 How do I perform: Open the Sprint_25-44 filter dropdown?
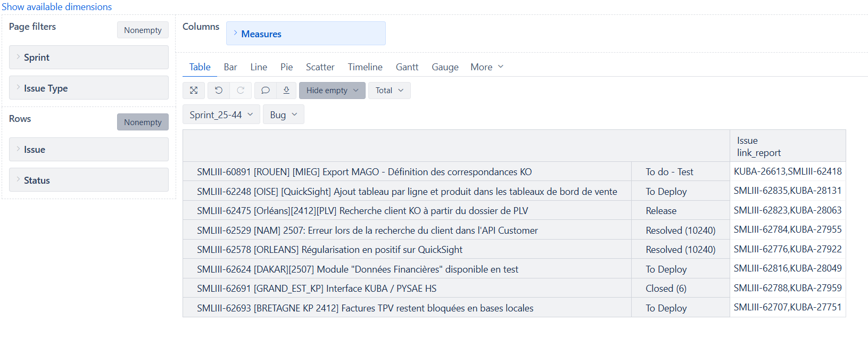click(x=221, y=115)
